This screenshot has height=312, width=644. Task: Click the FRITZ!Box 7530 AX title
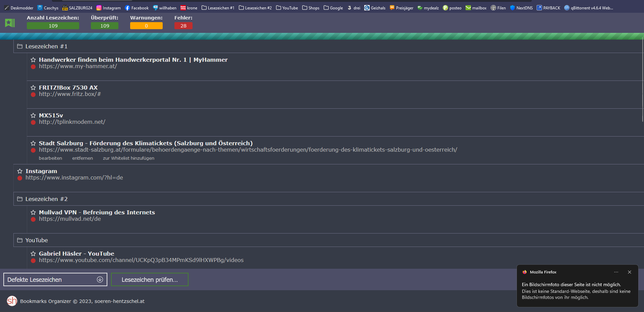pyautogui.click(x=68, y=88)
